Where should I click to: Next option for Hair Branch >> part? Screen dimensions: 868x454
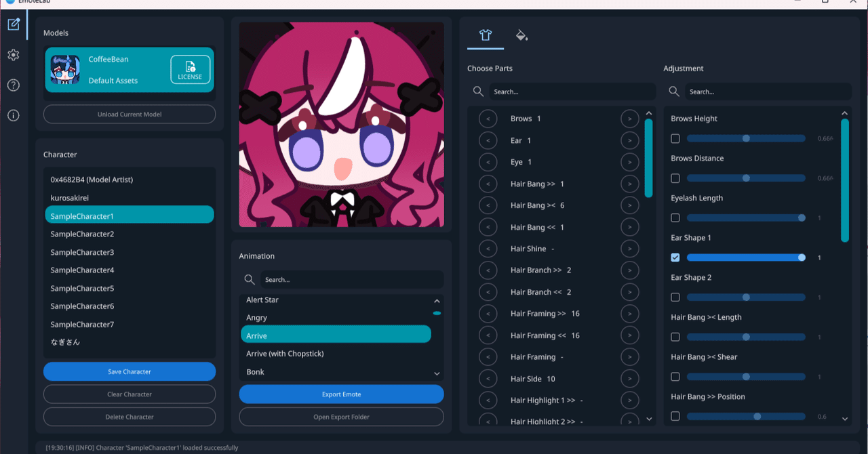coord(629,270)
